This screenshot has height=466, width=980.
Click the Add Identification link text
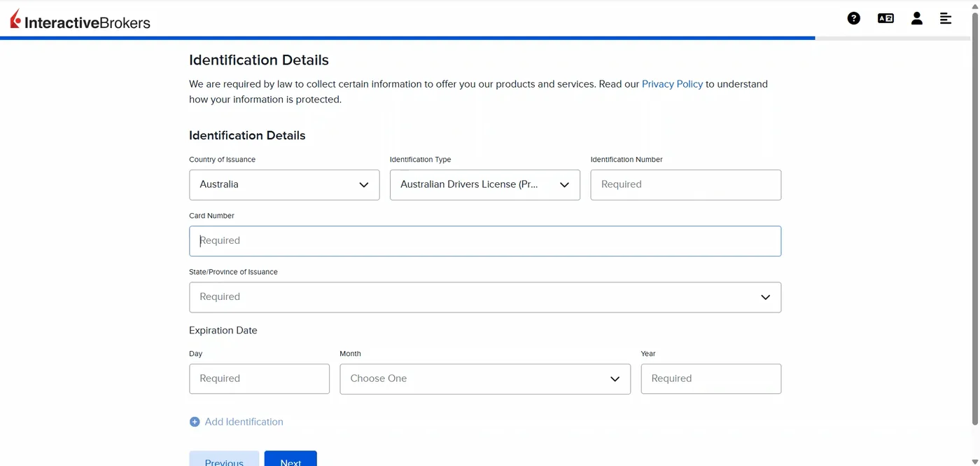pyautogui.click(x=244, y=422)
